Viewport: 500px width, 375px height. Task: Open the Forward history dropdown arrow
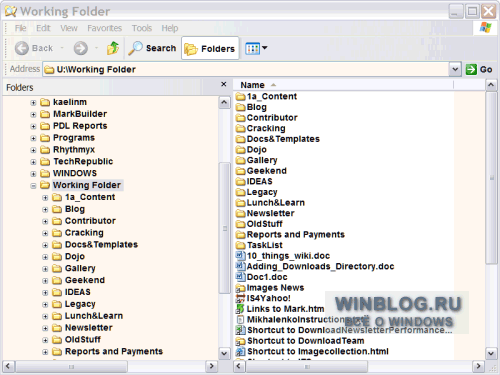[x=97, y=48]
